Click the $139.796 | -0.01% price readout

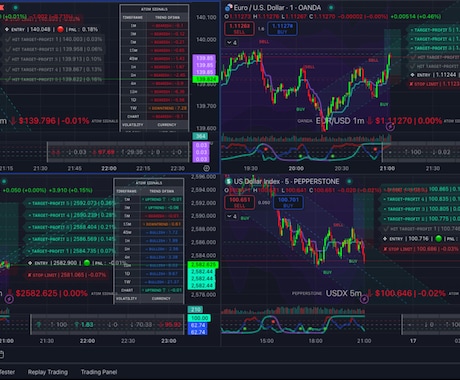(54, 121)
